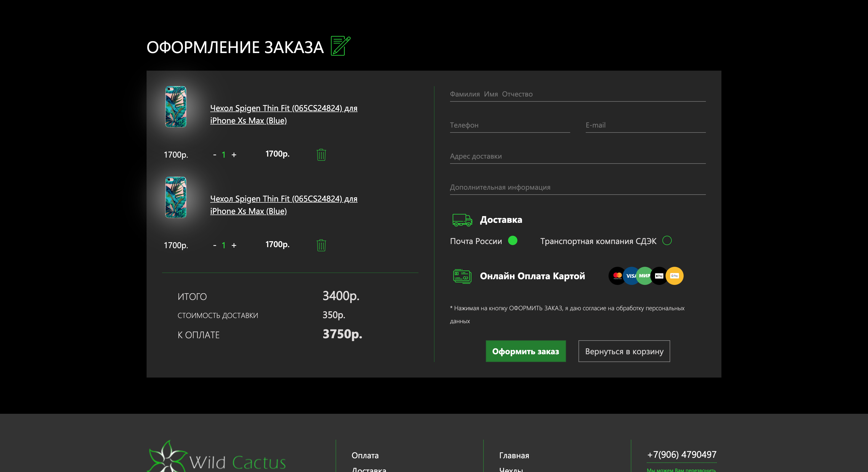Viewport: 868px width, 472px height.
Task: Click the second phone case thumbnail
Action: [x=176, y=197]
